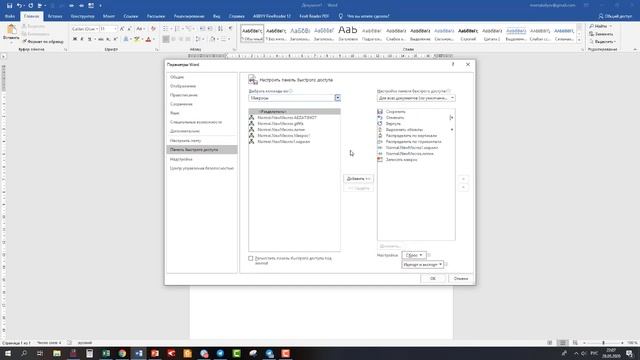Viewport: 640px width, 360px height.
Task: Select Сохранение in the options sidebar
Action: point(202,104)
